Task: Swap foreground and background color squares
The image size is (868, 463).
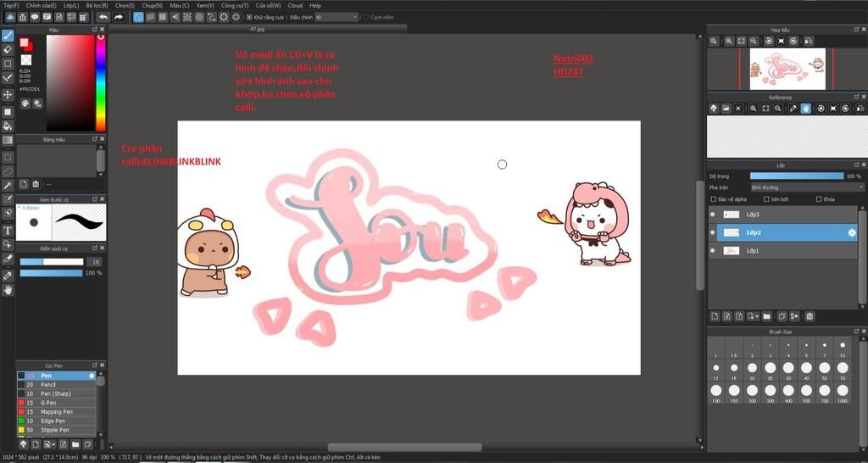Action: pos(26,45)
